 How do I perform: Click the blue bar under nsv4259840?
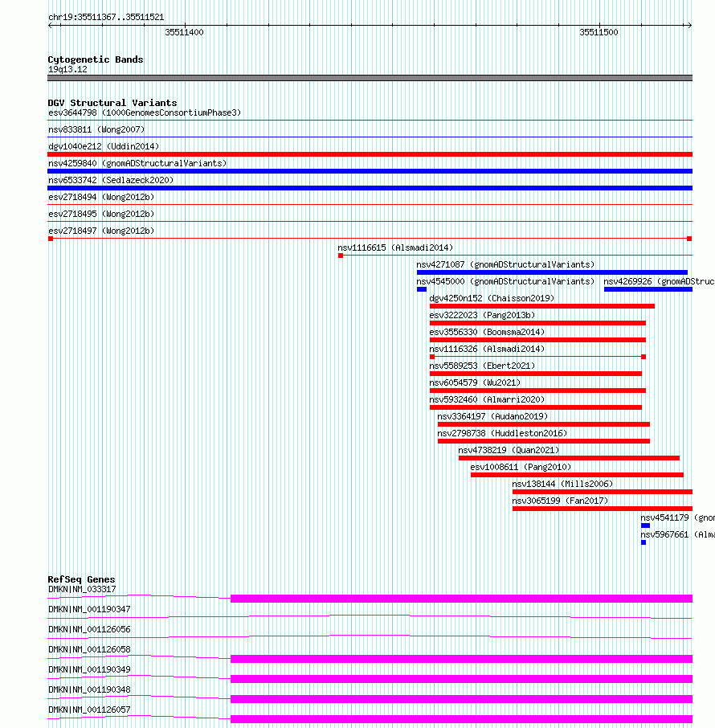pyautogui.click(x=370, y=171)
